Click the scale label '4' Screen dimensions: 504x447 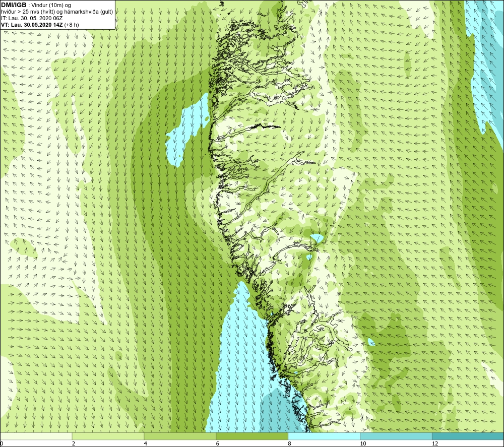pos(146,443)
